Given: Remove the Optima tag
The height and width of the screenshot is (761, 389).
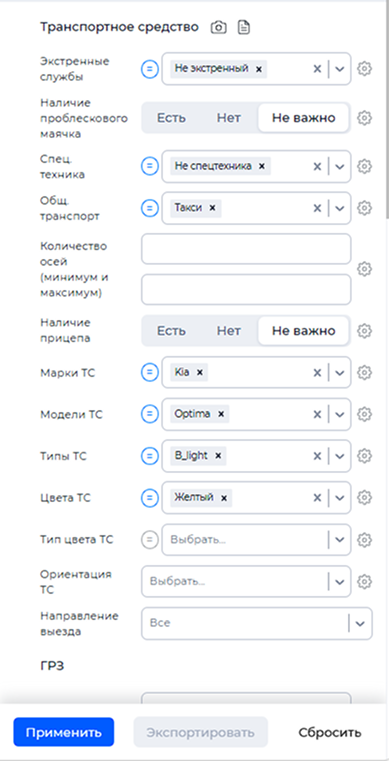Looking at the screenshot, I should point(221,414).
